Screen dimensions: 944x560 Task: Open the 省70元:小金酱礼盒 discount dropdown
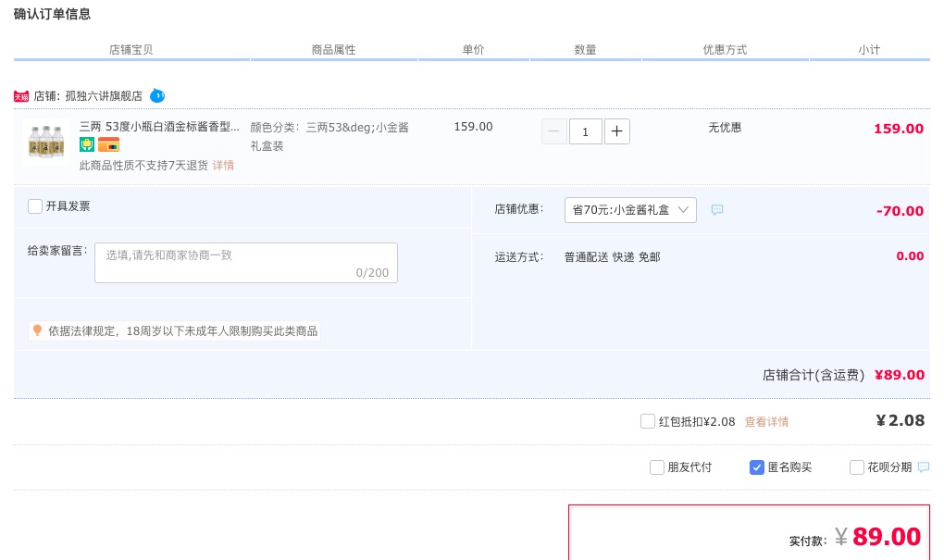630,209
